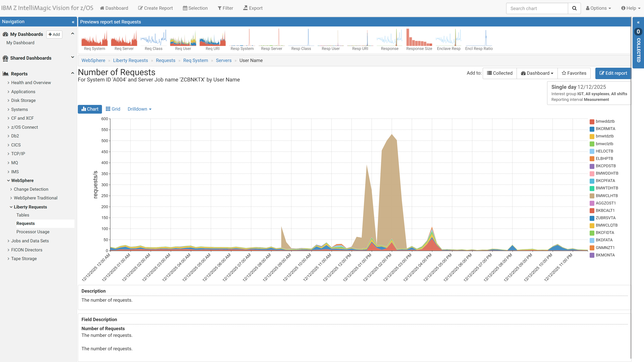Expand the z/OS Connect tree node
The height and width of the screenshot is (362, 644).
pos(9,127)
